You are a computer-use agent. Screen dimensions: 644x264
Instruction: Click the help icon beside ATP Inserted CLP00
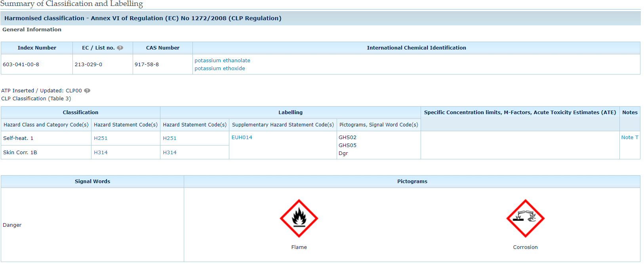point(87,91)
